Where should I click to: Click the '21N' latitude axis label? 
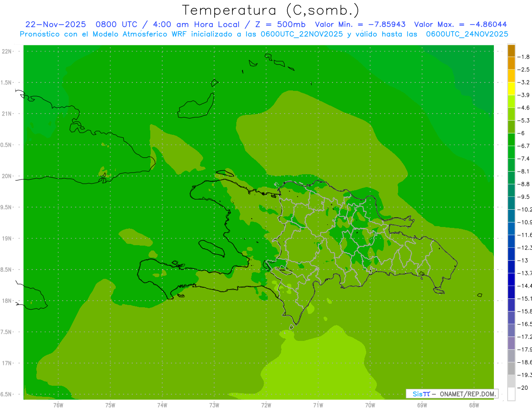[x=7, y=114]
